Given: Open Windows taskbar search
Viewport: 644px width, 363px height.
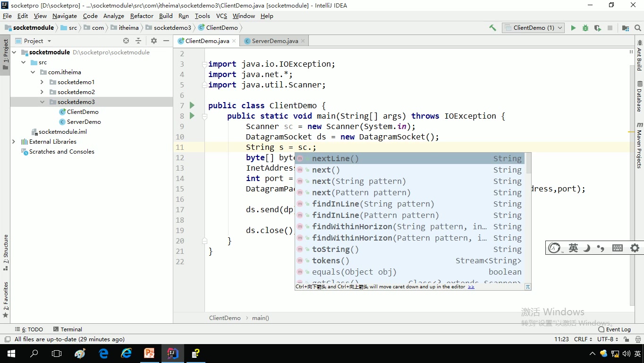Looking at the screenshot, I should point(34,353).
